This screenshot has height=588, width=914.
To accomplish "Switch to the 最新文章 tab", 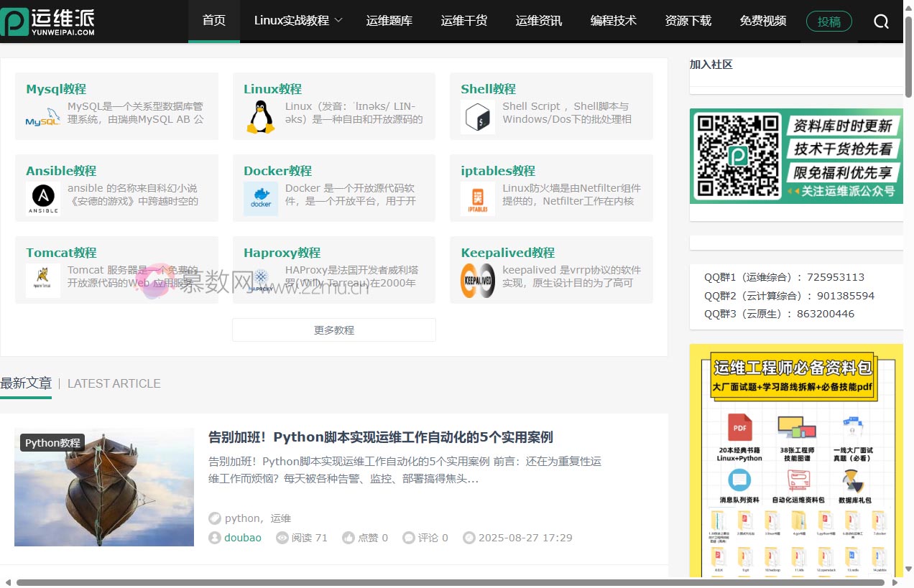I will (x=26, y=383).
